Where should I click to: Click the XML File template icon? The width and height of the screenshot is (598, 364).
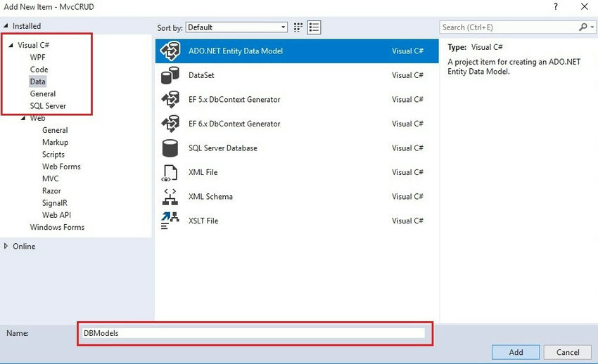pos(170,172)
